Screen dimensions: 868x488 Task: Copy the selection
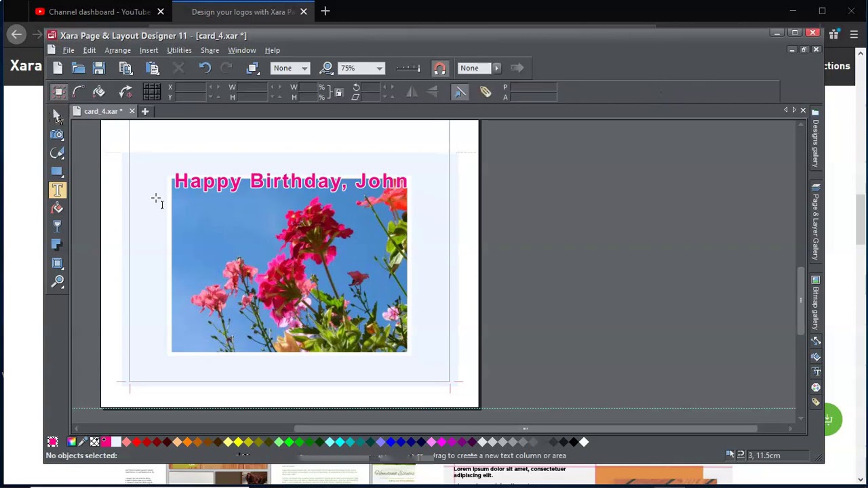[x=125, y=68]
